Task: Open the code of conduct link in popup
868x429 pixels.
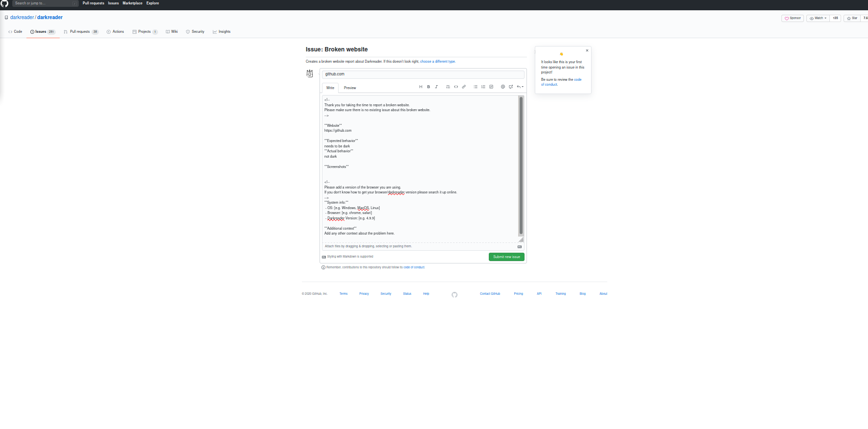Action: coord(561,82)
